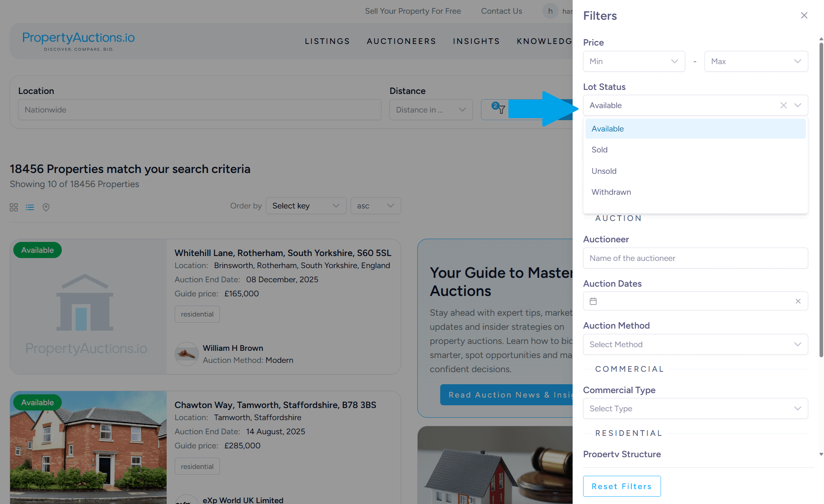
Task: Switch to list view layout
Action: click(x=30, y=207)
